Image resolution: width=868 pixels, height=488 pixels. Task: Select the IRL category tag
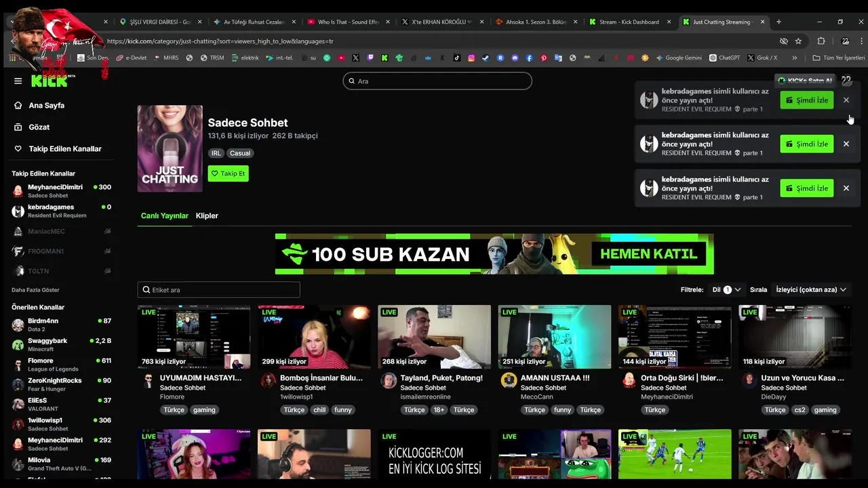216,153
